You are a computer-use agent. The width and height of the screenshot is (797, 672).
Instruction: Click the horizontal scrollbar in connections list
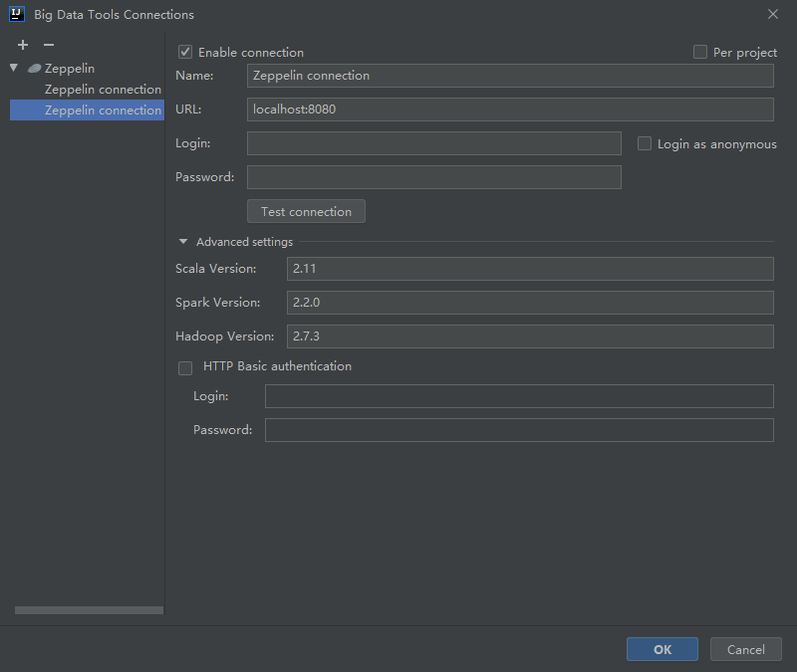89,610
